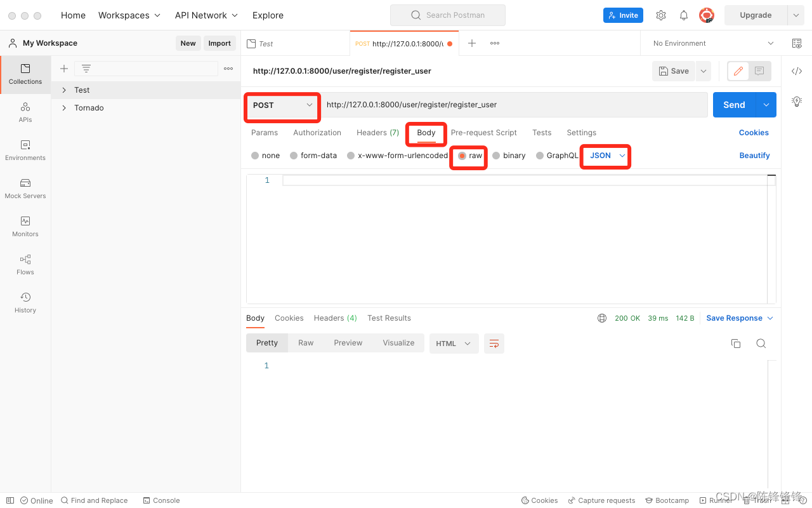Open the notifications bell
Image resolution: width=812 pixels, height=508 pixels.
pos(684,15)
